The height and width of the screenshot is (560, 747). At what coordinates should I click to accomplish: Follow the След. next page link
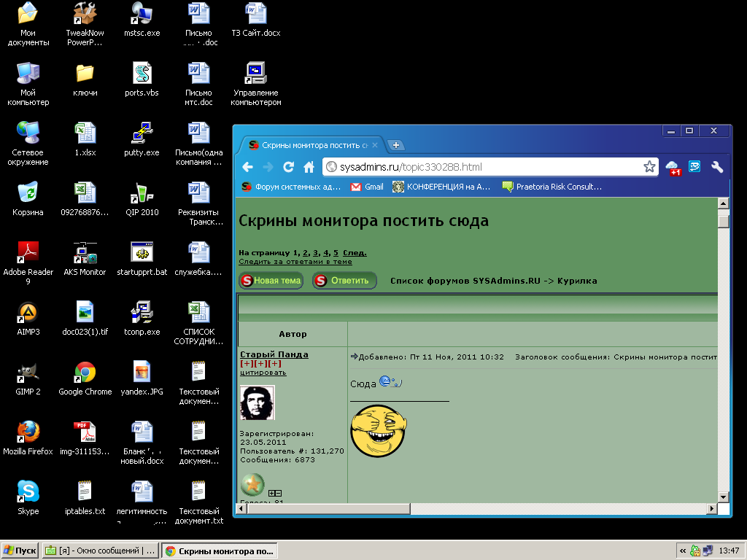[355, 253]
